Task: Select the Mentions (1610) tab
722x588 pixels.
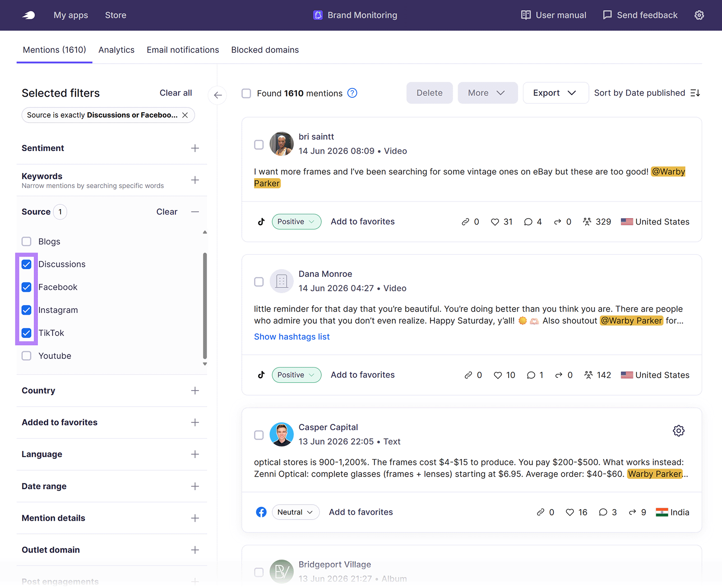Action: point(55,50)
